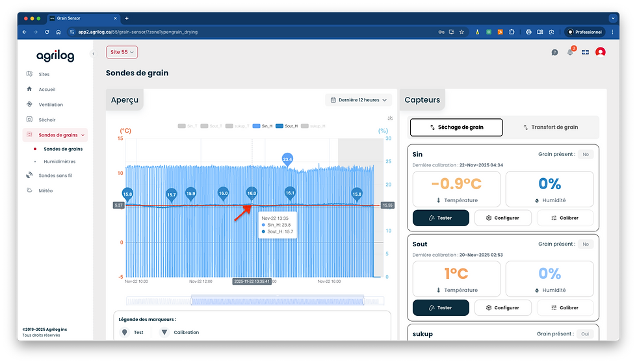Collapse Sondes de grains sidebar menu
The height and width of the screenshot is (364, 637).
click(83, 135)
